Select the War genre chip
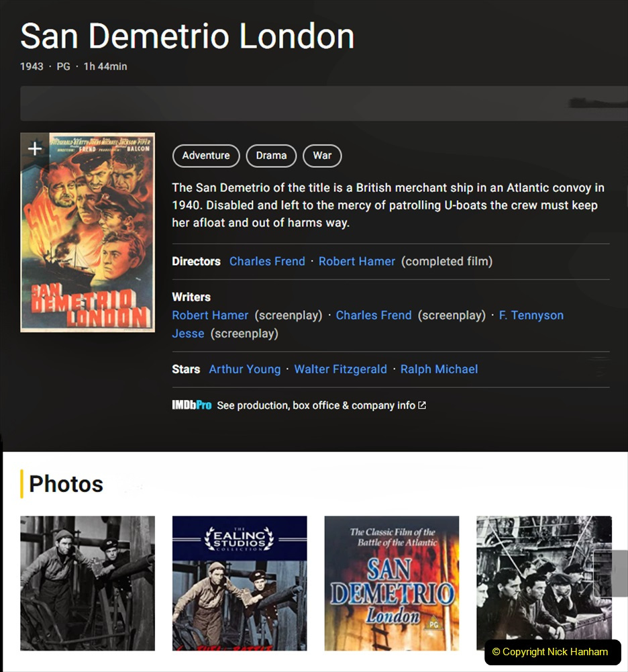The width and height of the screenshot is (628, 672). [x=322, y=156]
